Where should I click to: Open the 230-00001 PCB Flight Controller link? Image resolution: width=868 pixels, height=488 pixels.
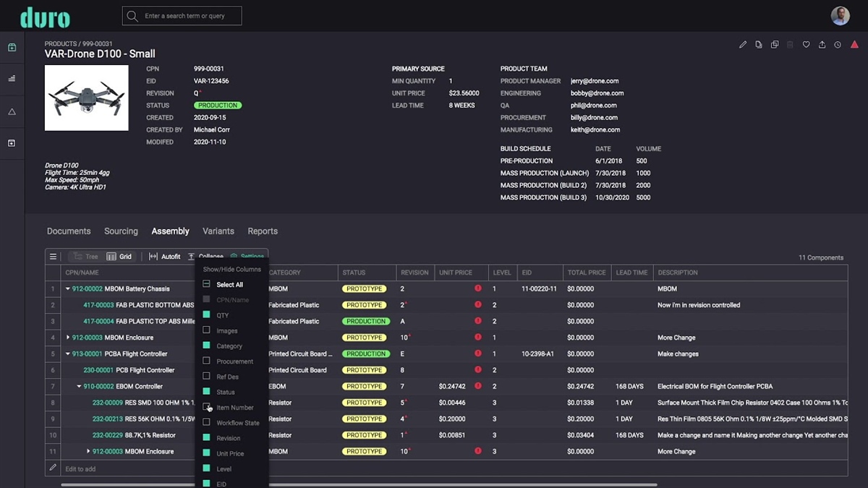[x=98, y=370]
